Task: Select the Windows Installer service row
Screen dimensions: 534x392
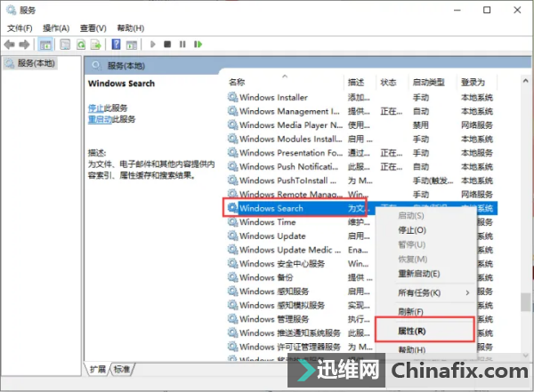Action: 360,97
